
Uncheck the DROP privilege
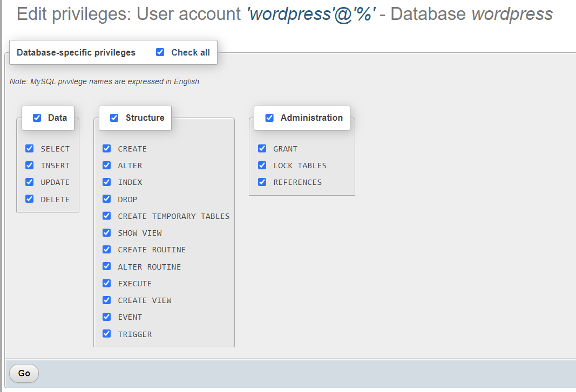point(106,199)
